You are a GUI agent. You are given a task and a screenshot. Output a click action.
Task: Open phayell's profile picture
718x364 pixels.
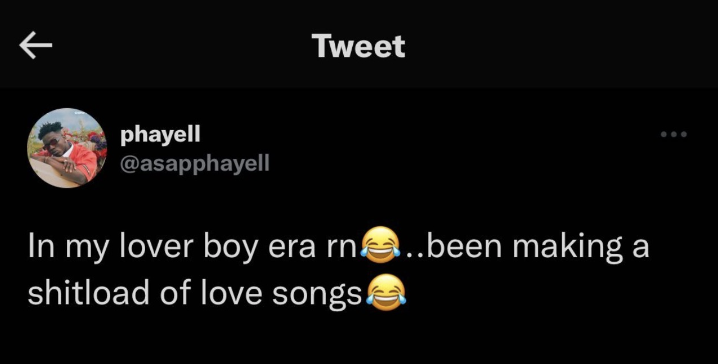pos(67,148)
